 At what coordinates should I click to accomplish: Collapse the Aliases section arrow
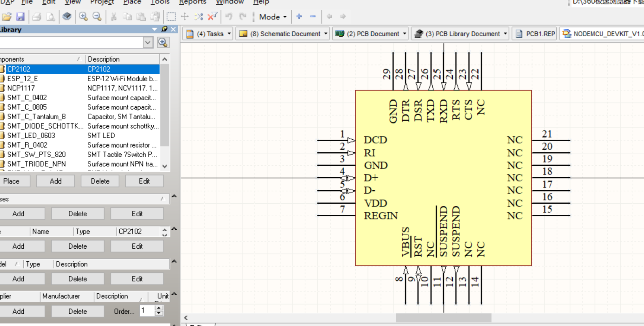pyautogui.click(x=174, y=196)
